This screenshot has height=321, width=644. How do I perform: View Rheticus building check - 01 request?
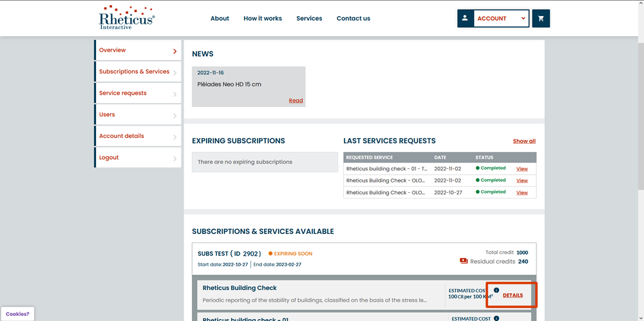tap(522, 169)
